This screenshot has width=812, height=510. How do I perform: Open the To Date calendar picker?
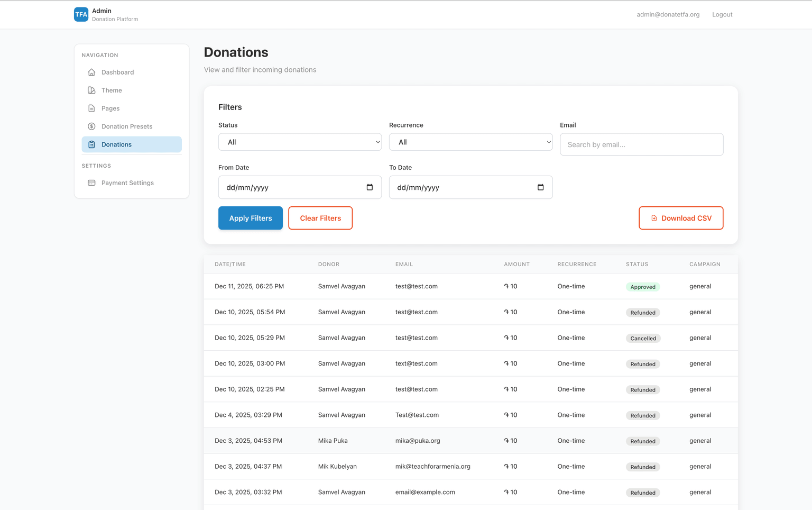[x=541, y=187]
